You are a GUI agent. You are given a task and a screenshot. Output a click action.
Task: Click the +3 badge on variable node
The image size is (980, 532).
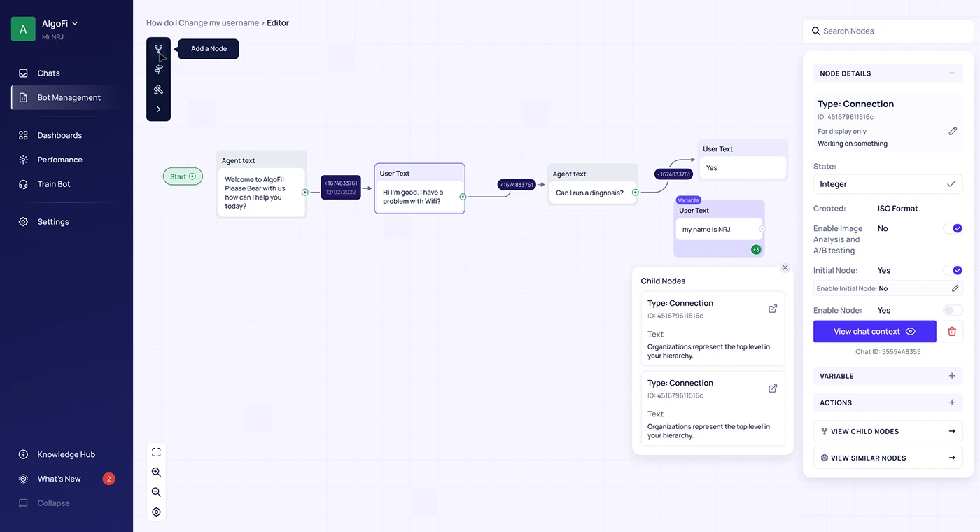pyautogui.click(x=756, y=249)
